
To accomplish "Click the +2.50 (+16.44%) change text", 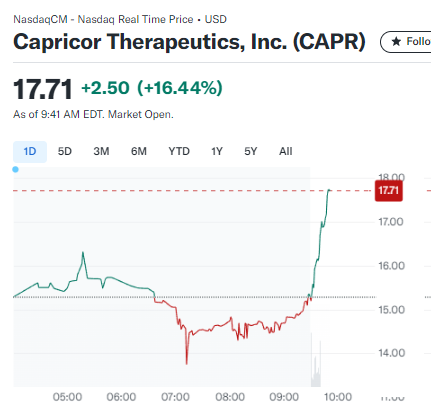I will coord(152,88).
